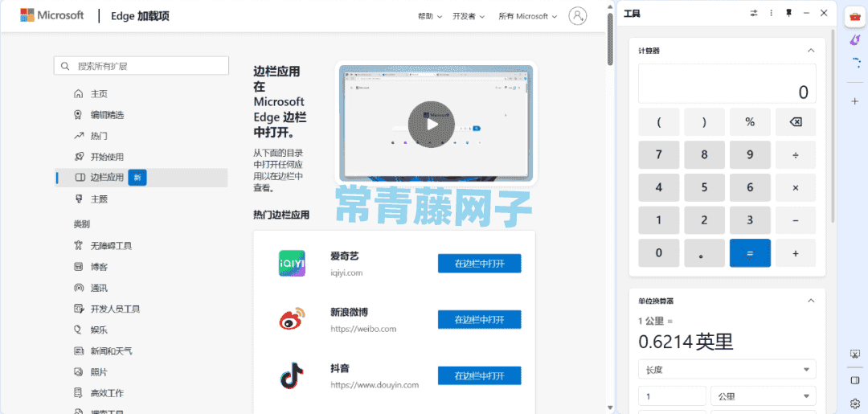Open the 公里 unit dropdown
Image resolution: width=868 pixels, height=414 pixels.
[x=764, y=396]
